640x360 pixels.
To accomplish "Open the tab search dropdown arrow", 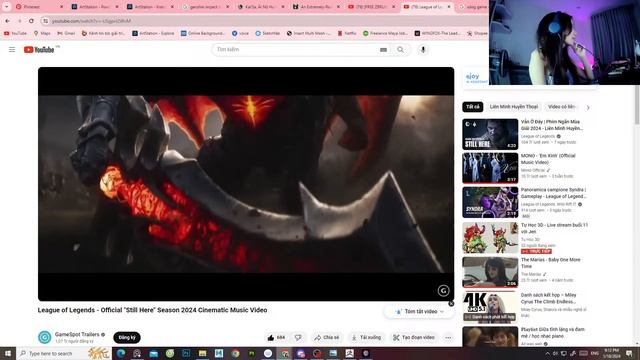I will pos(7,7).
